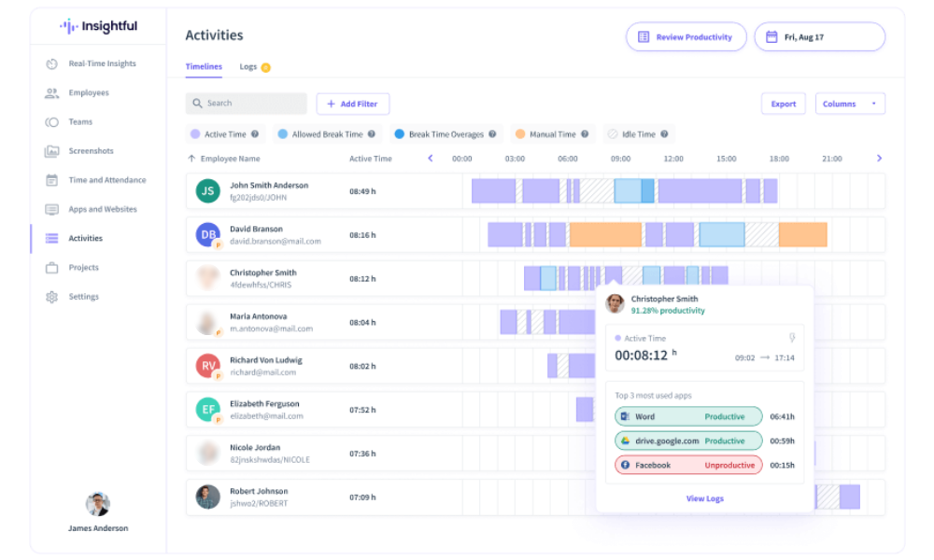Select the Timelines tab
This screenshot has width=934, height=560.
[204, 67]
